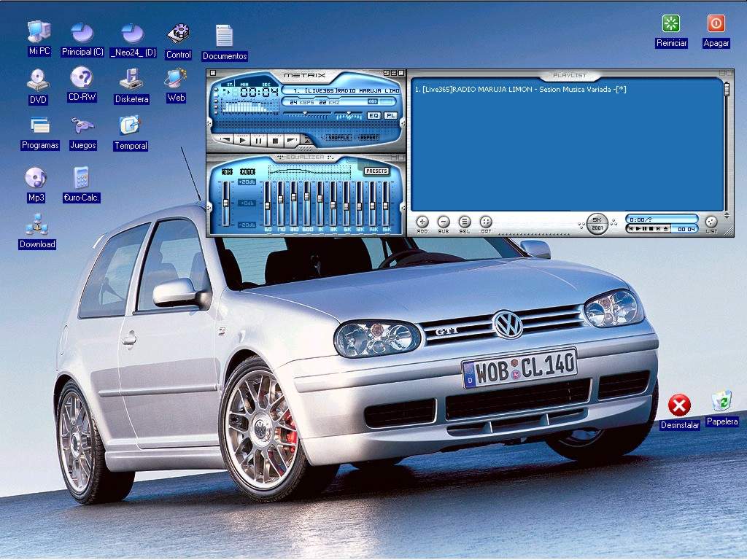Toggle the equalizer ON button
Screen dimensions: 747x560
click(228, 171)
